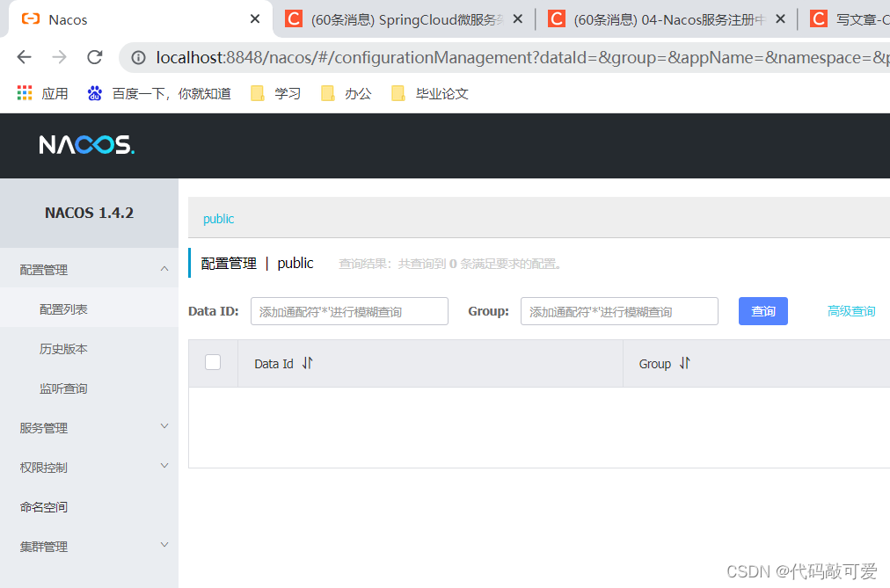Click the NACOS logo in header
Screen dimensions: 890x588
click(86, 145)
